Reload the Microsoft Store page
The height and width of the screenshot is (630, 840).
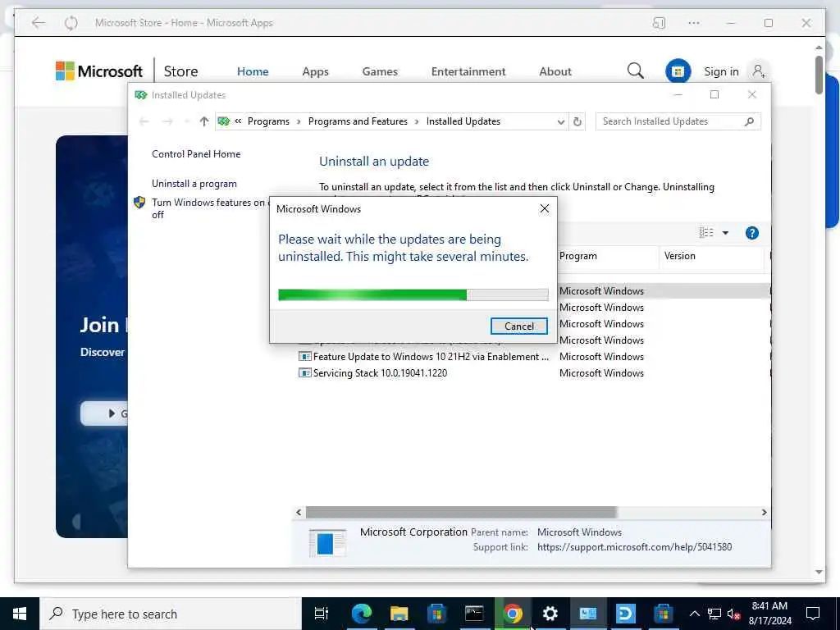click(71, 23)
